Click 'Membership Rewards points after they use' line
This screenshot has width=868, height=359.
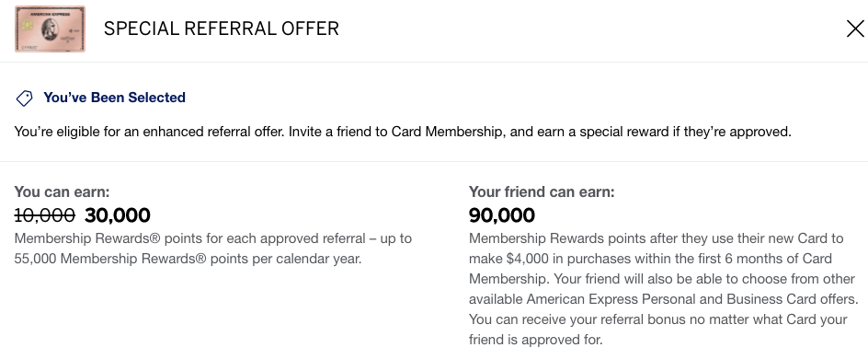pyautogui.click(x=656, y=238)
